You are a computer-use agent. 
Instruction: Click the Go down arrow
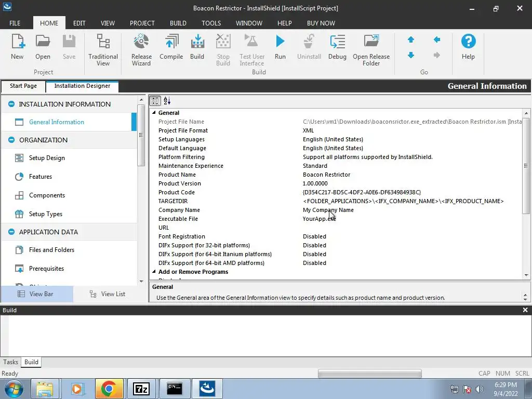click(411, 55)
